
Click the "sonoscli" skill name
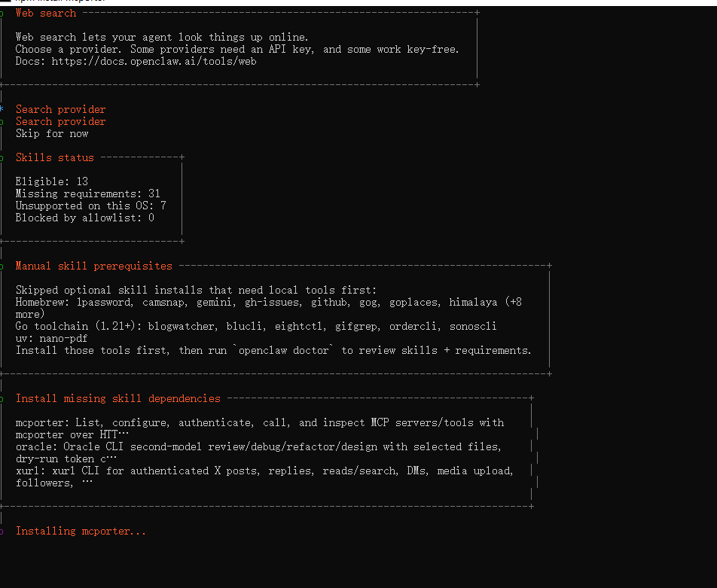[x=473, y=327]
